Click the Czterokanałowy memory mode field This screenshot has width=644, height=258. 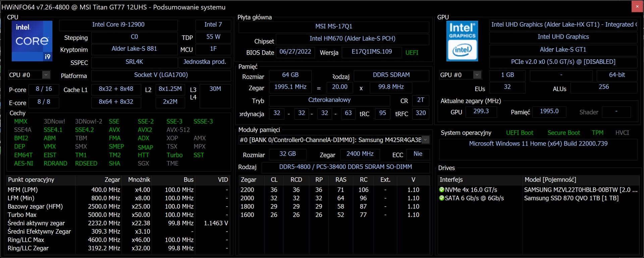pyautogui.click(x=329, y=100)
